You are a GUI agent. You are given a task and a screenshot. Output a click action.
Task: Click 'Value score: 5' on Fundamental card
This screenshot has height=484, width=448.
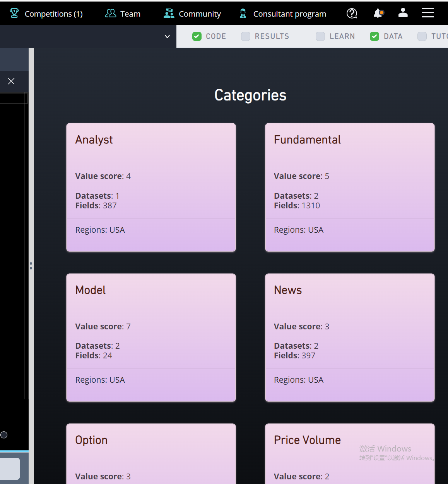[301, 176]
